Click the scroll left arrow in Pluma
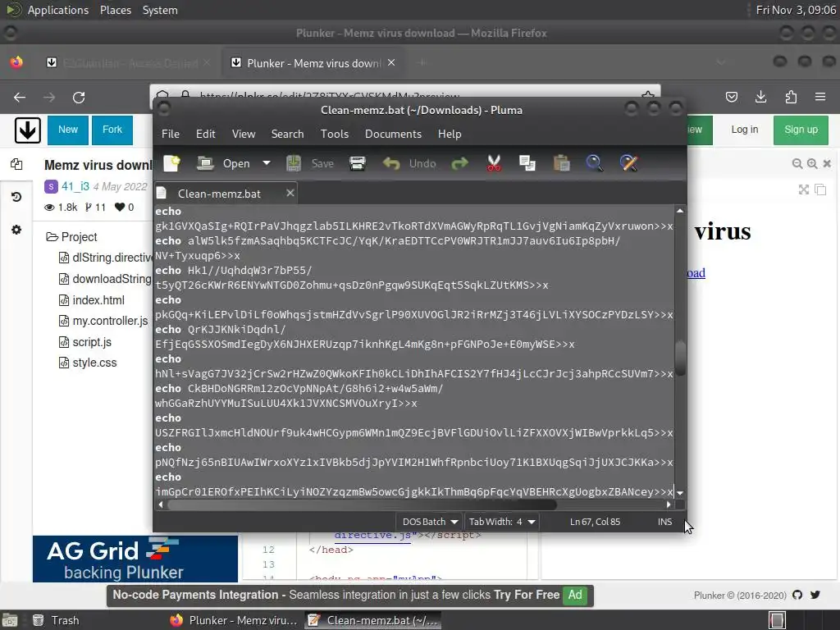The image size is (840, 630). point(161,504)
